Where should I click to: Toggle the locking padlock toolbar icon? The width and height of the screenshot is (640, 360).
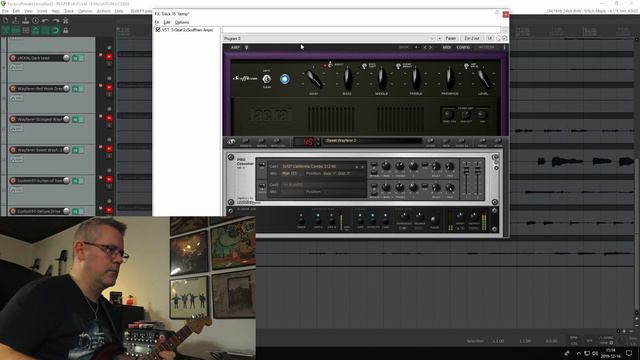(x=65, y=30)
